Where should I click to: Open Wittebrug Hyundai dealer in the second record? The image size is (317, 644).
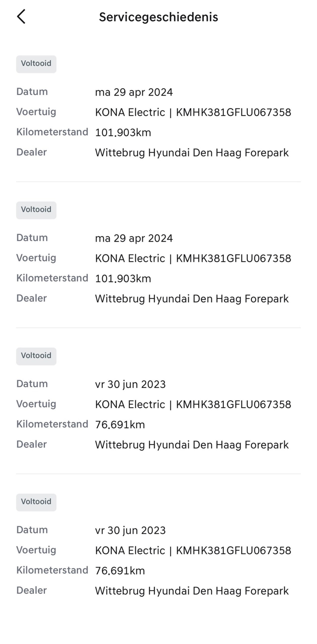click(192, 299)
